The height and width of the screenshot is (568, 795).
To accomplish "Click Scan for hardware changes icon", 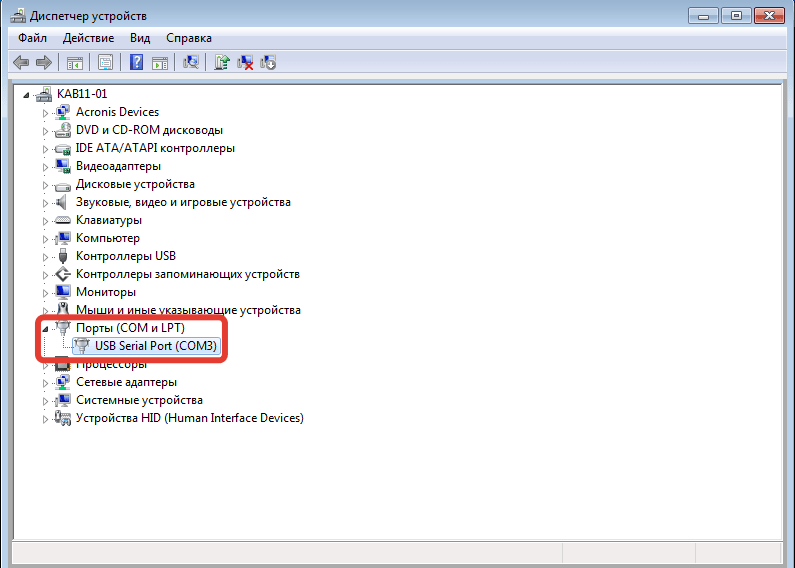I will tap(191, 62).
